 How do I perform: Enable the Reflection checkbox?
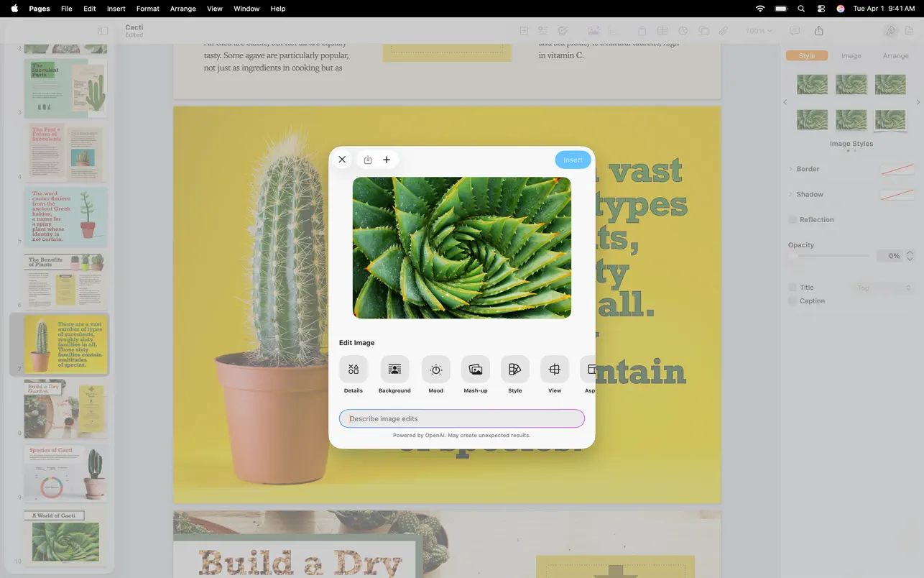click(x=793, y=219)
